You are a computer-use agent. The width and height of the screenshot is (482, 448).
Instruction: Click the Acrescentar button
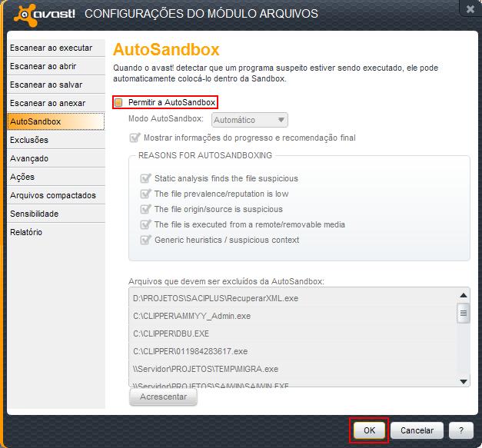(x=163, y=397)
